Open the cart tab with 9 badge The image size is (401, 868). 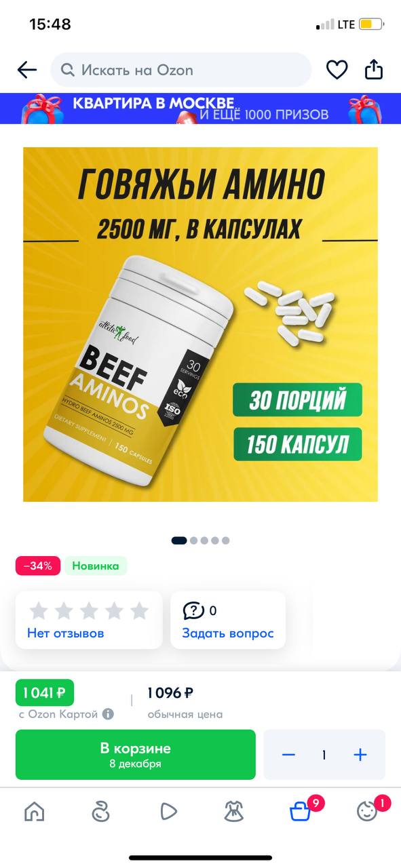click(302, 810)
